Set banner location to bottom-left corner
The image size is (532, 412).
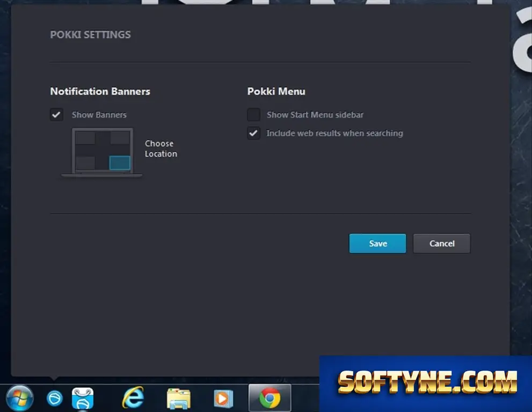pos(85,163)
